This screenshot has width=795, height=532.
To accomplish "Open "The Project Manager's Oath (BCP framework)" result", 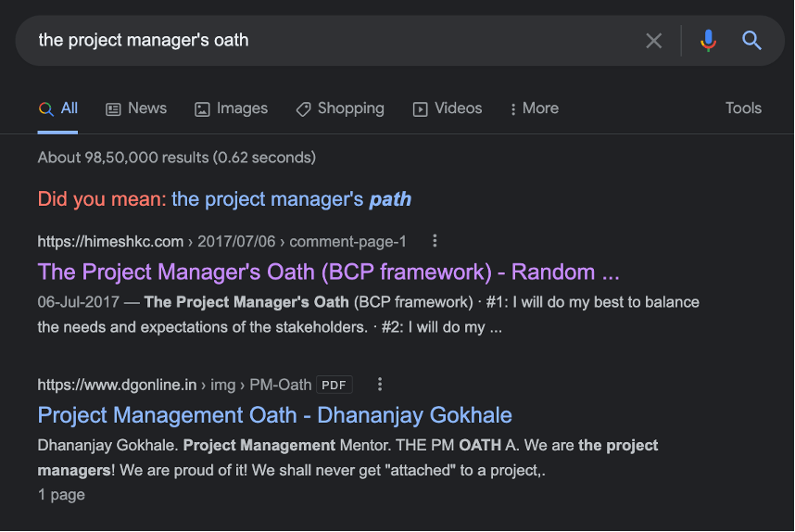I will click(328, 272).
